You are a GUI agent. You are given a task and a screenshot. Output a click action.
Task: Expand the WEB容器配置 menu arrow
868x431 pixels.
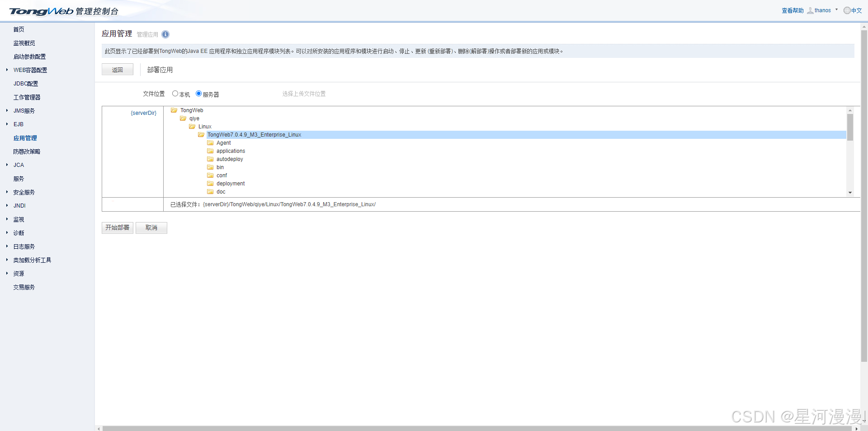[x=7, y=70]
